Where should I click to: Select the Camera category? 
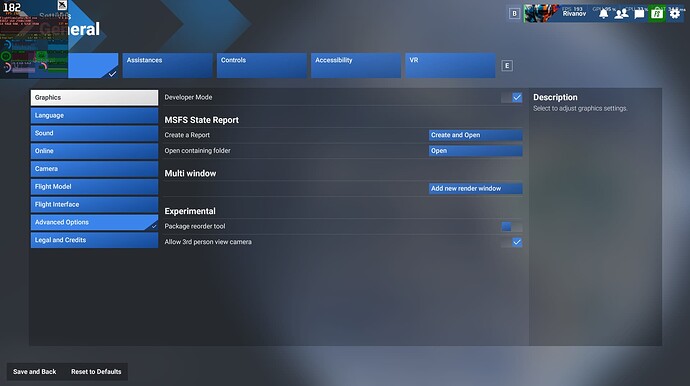(94, 169)
